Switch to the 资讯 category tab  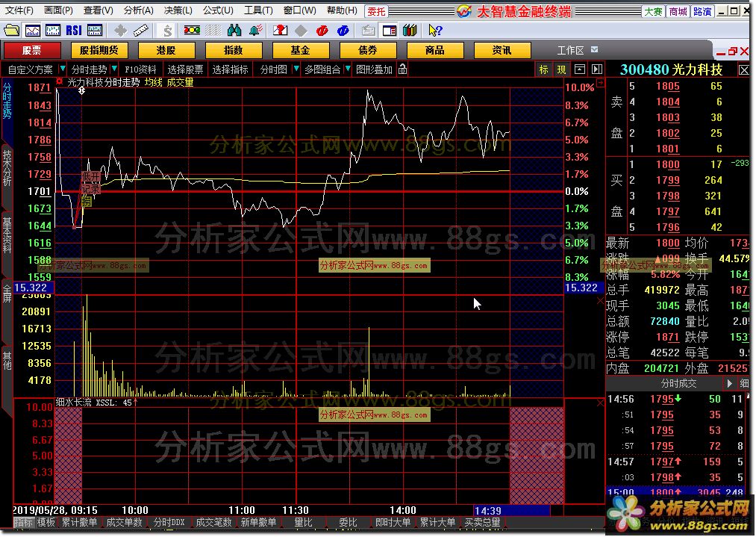(x=502, y=50)
